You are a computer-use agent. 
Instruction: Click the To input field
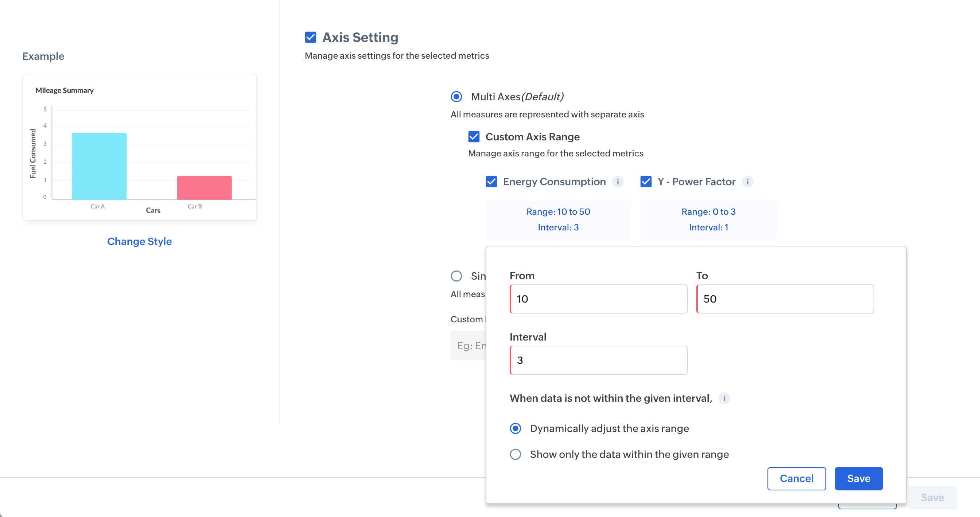click(x=785, y=299)
